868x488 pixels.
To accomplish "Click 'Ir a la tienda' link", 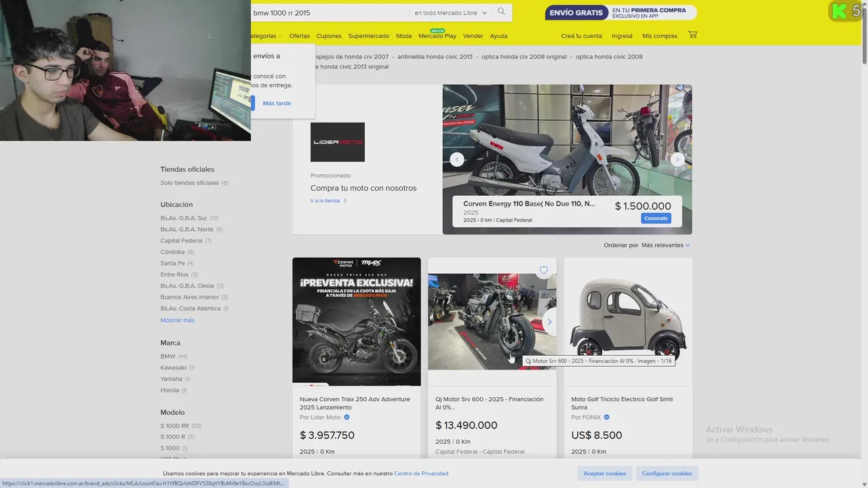I will (x=328, y=201).
